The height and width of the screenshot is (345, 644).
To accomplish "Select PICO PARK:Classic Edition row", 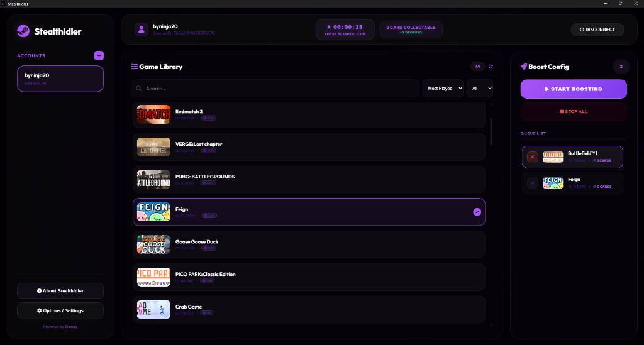I will tap(309, 277).
